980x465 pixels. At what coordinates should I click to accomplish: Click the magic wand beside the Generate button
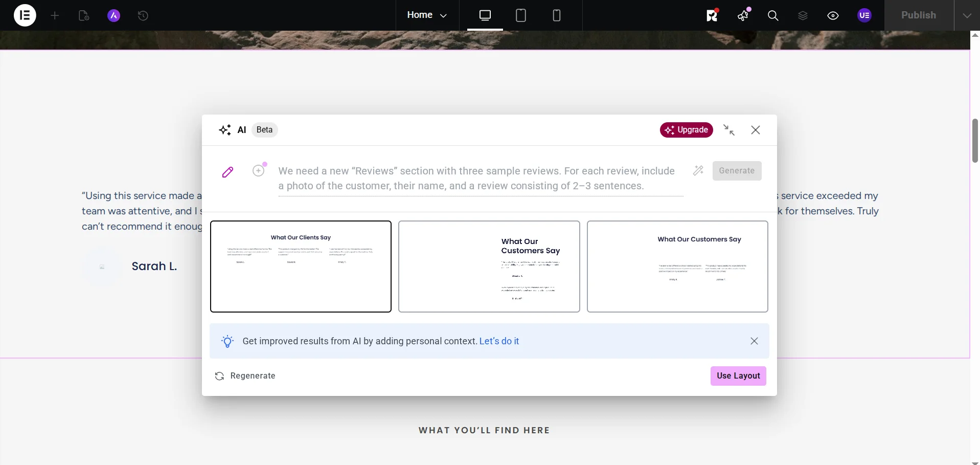[x=698, y=170]
